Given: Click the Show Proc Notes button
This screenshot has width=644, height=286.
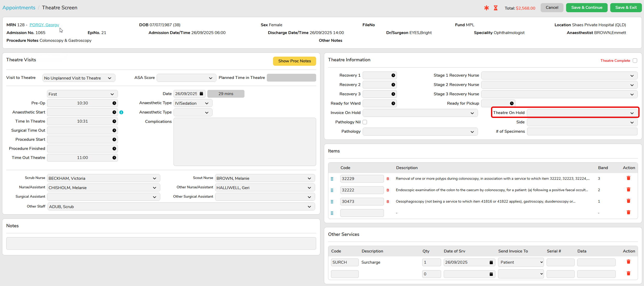Looking at the screenshot, I should pyautogui.click(x=294, y=61).
